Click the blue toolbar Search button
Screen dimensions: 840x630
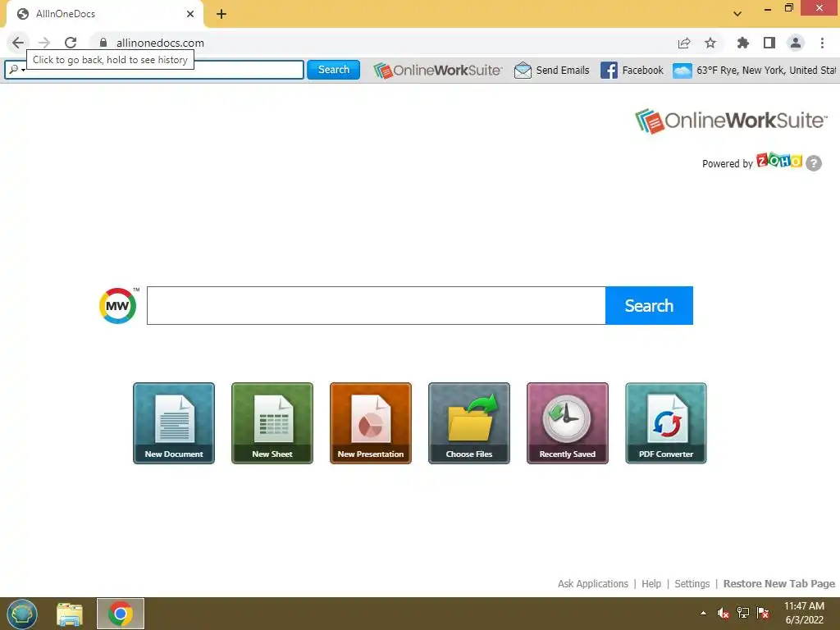tap(333, 70)
